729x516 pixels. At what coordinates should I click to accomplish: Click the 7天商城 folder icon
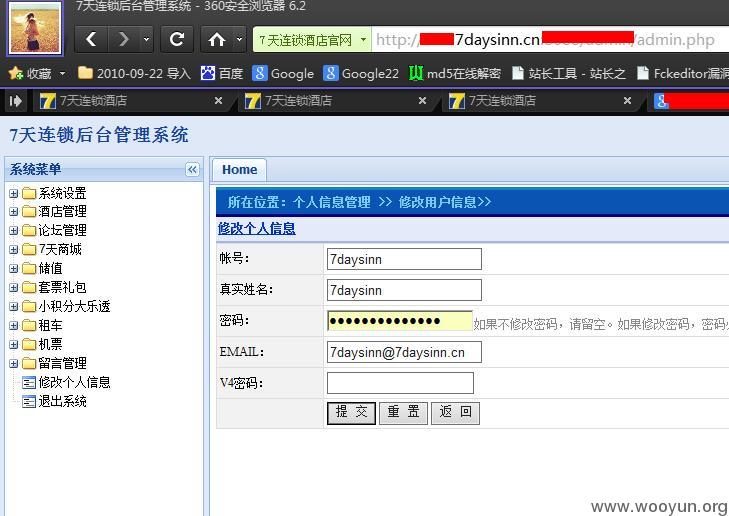(x=29, y=249)
